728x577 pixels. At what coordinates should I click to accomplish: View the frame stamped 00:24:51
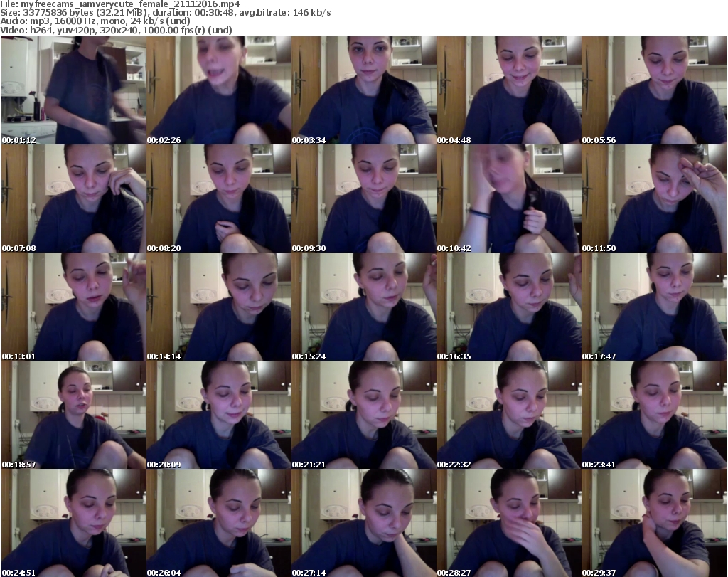pos(74,523)
